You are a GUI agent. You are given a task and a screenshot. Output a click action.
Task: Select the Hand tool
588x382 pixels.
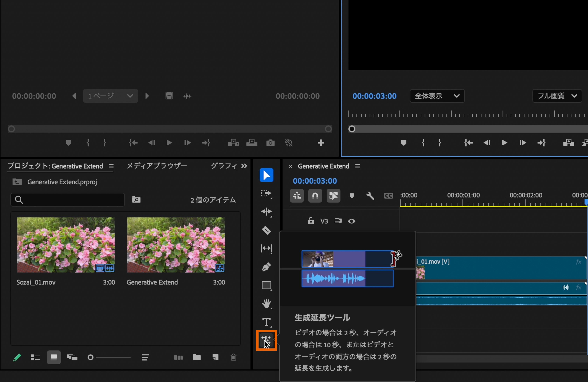point(266,303)
